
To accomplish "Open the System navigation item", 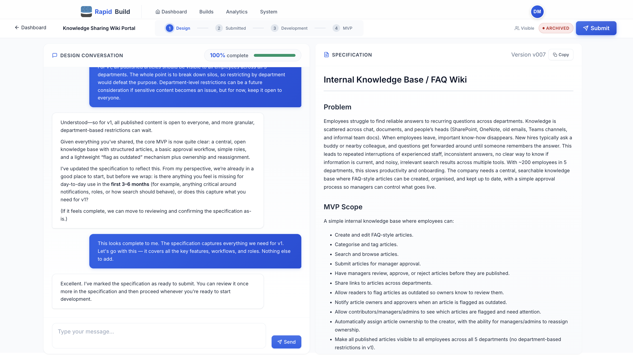I will (268, 11).
